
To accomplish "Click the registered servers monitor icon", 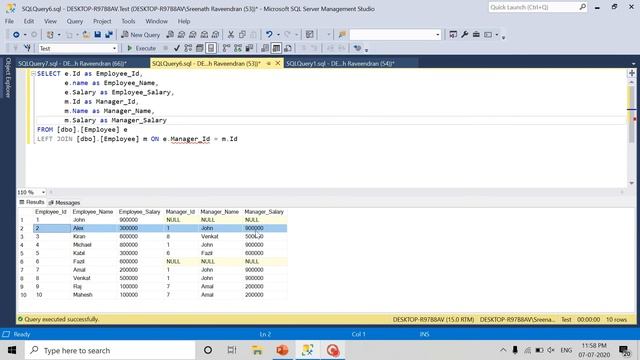I will tap(453, 35).
